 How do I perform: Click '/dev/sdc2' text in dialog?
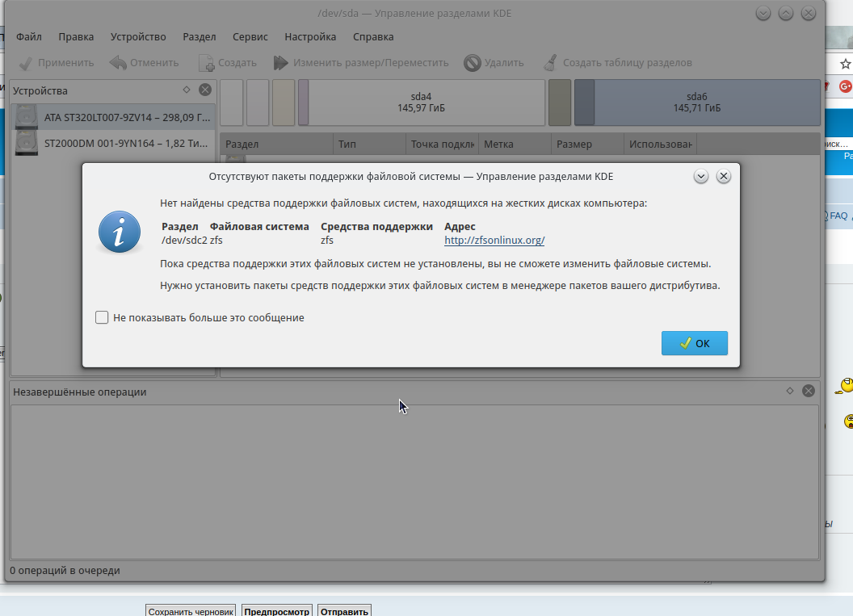(184, 241)
